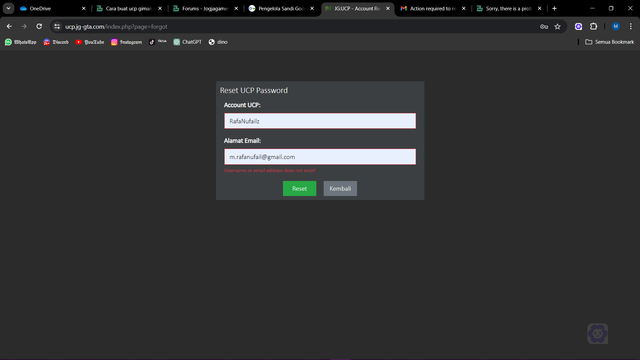Open the purple extension icon in the toolbar
This screenshot has width=640, height=360.
578,27
